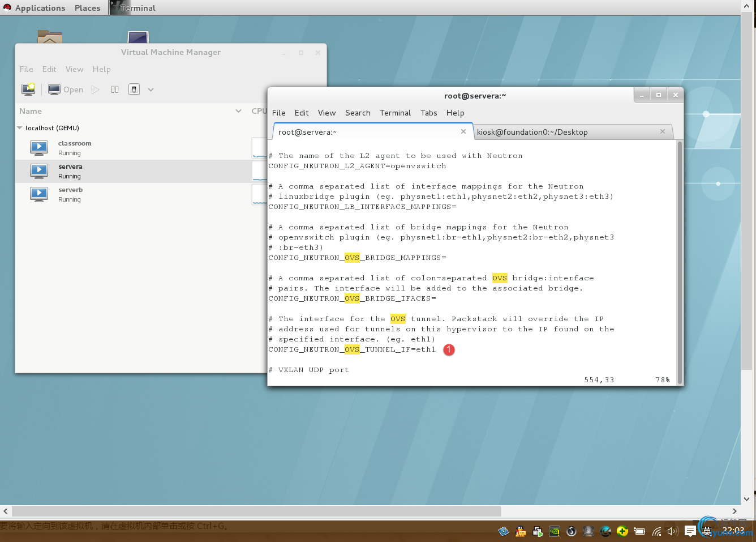
Task: Open the Search menu in the terminal
Action: [358, 113]
